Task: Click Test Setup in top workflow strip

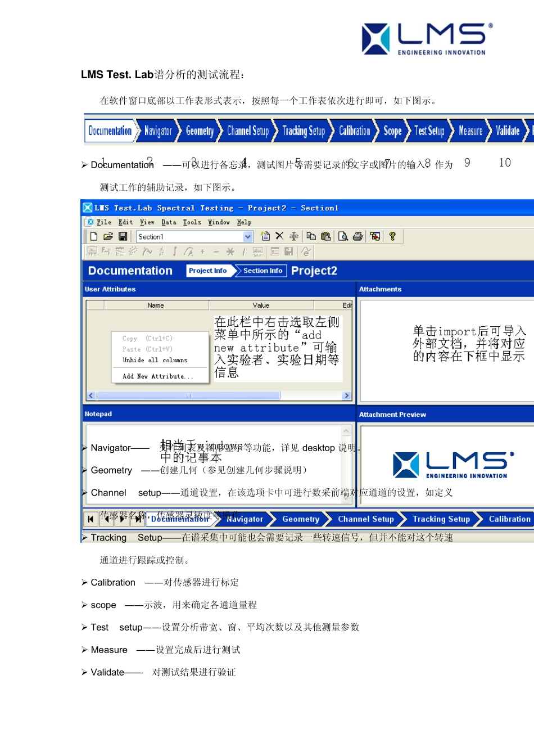Action: click(x=429, y=131)
